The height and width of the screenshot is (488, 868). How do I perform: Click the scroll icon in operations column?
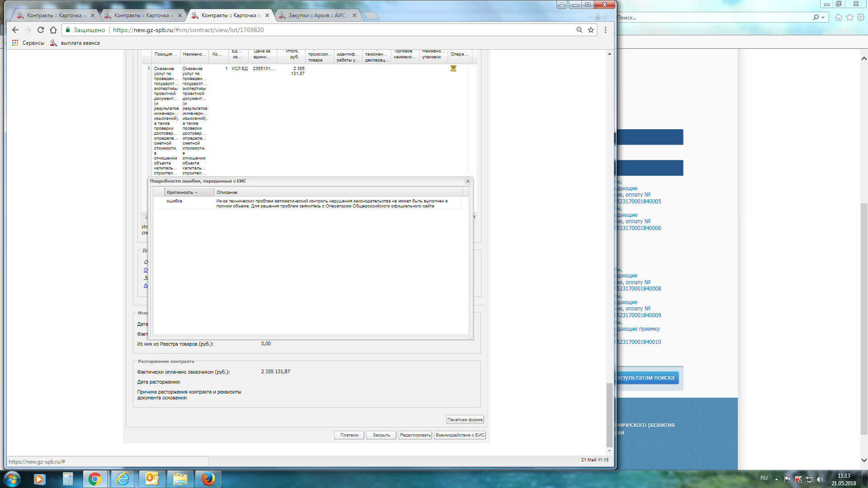[x=453, y=69]
